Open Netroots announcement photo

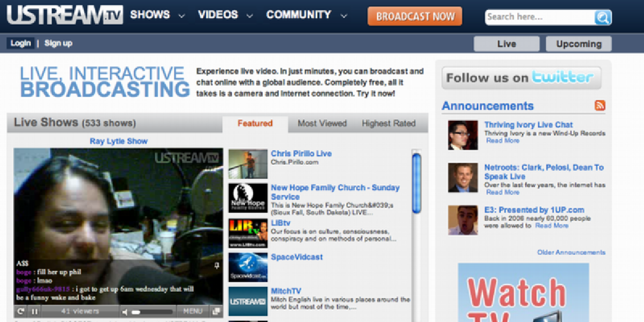coord(463,178)
